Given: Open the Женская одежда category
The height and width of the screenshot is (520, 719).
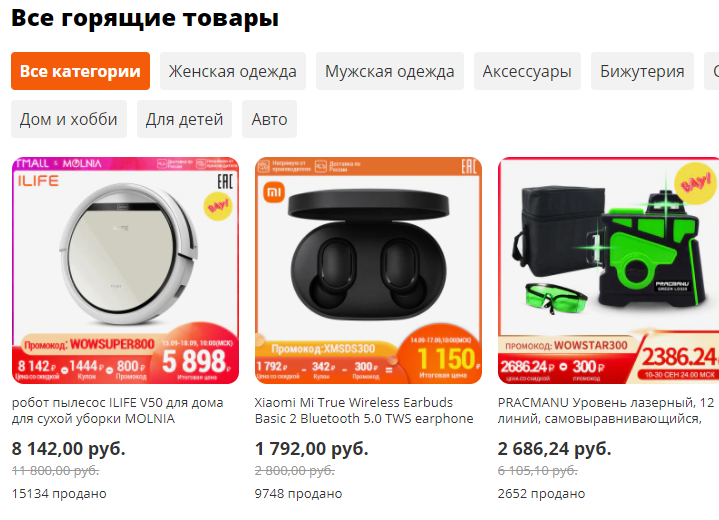Looking at the screenshot, I should 232,71.
